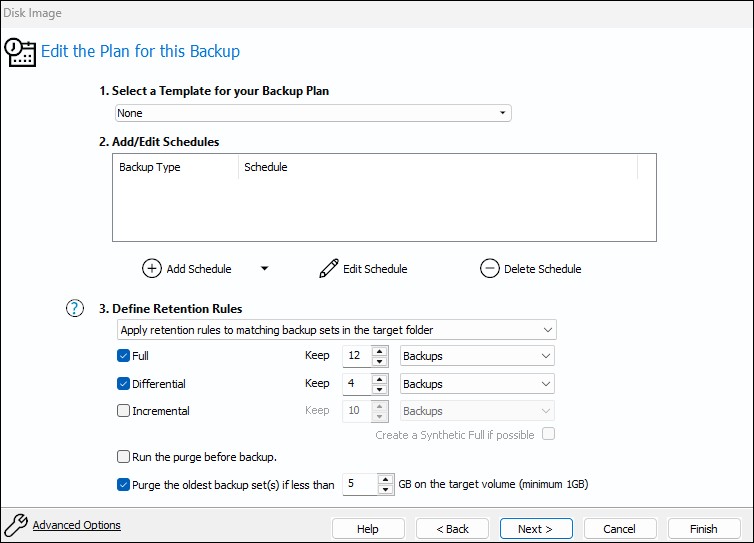
Task: Click the Advanced Options wrench icon
Action: point(15,525)
